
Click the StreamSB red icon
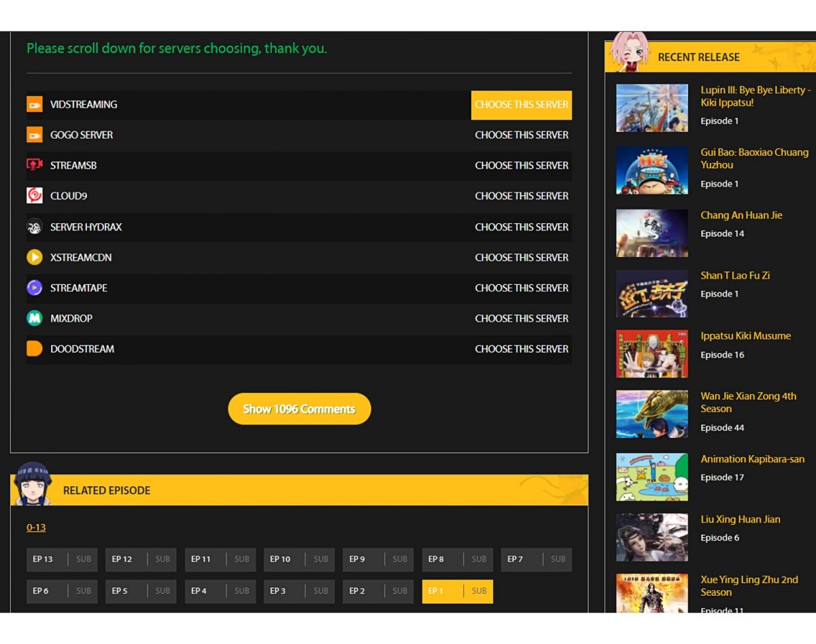(x=35, y=165)
